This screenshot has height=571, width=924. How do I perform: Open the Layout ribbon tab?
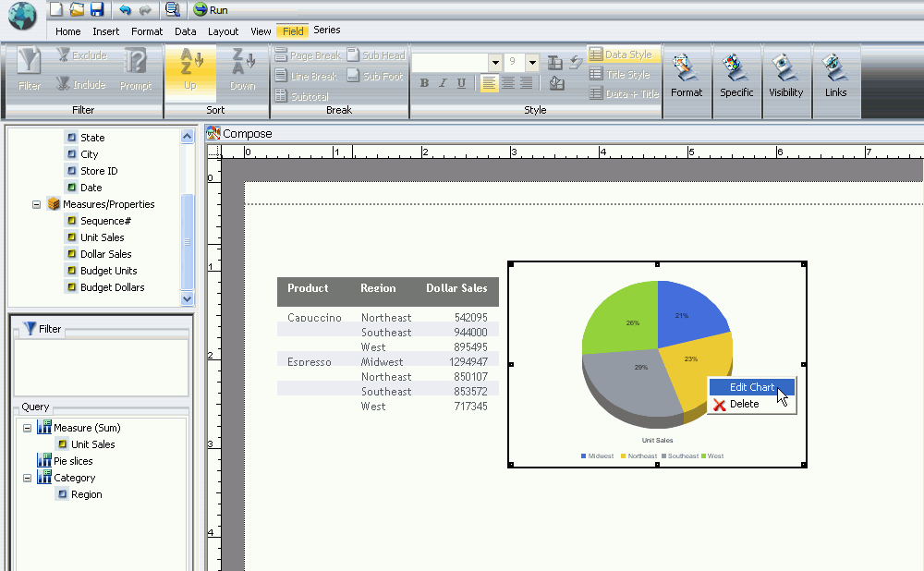223,31
